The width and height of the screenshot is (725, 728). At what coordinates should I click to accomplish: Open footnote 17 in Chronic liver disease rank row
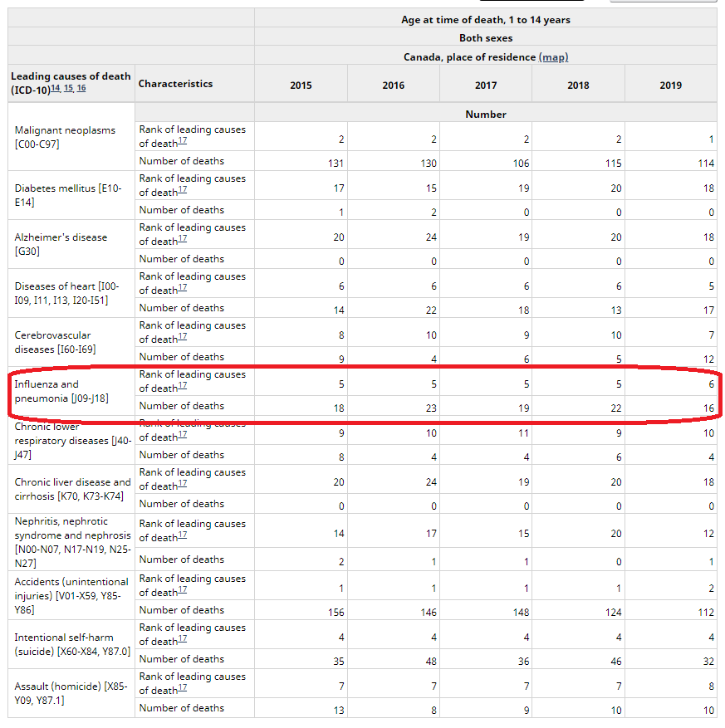point(183,483)
